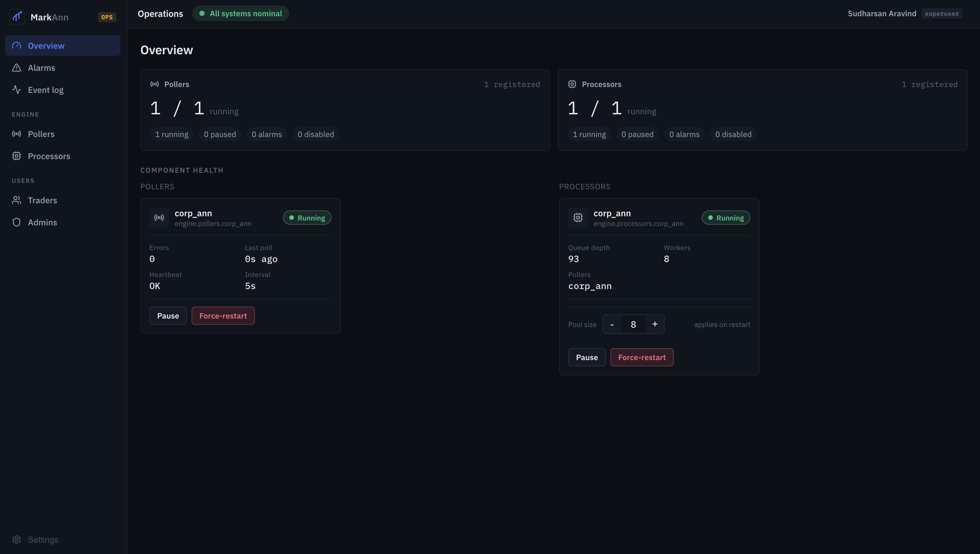Increase pool size with plus button
980x554 pixels.
pyautogui.click(x=655, y=324)
